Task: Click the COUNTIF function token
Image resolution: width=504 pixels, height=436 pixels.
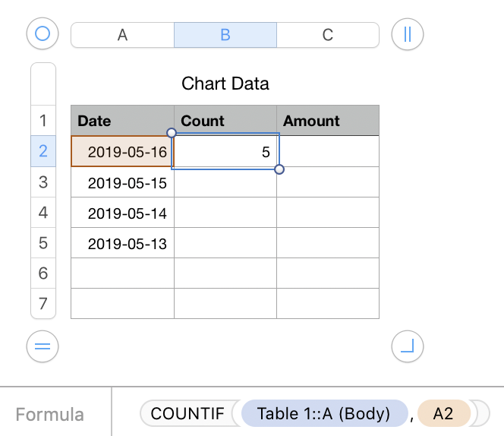Action: pos(187,414)
